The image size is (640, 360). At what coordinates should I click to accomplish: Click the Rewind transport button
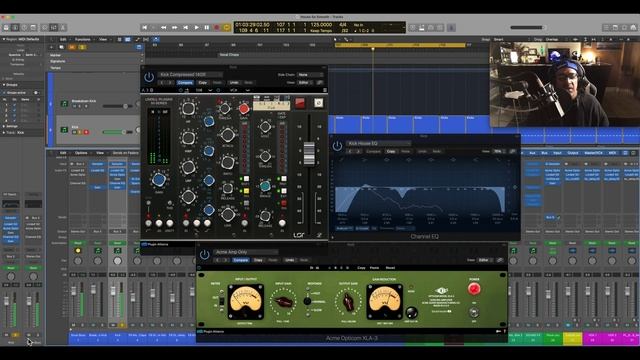coord(164,27)
